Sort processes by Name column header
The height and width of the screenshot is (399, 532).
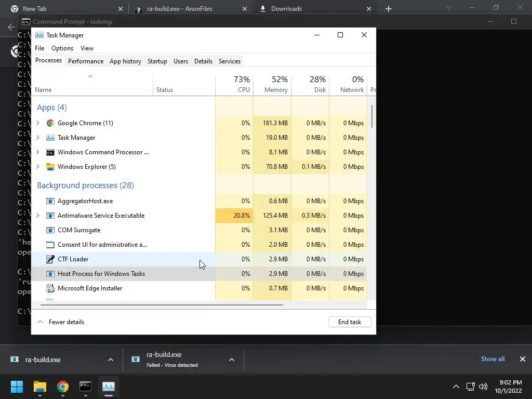(92, 85)
